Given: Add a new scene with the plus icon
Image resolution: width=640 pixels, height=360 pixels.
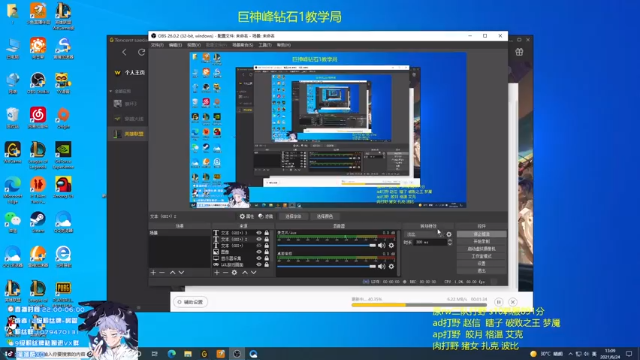Looking at the screenshot, I should 153,272.
